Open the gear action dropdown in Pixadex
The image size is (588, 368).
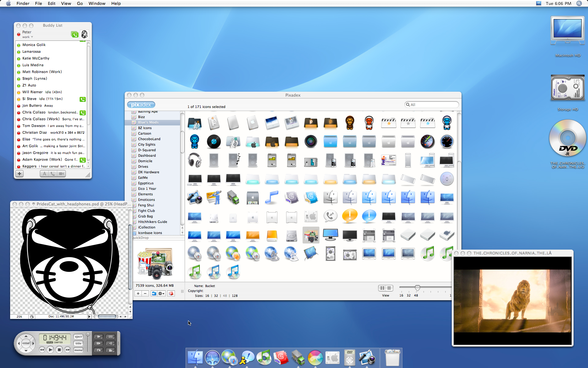coord(161,293)
